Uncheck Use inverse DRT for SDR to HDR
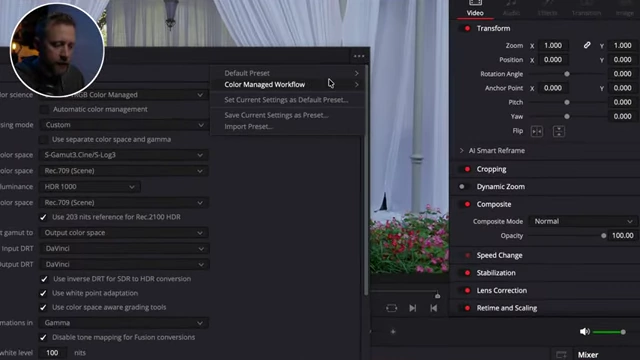The image size is (640, 360). (x=44, y=279)
